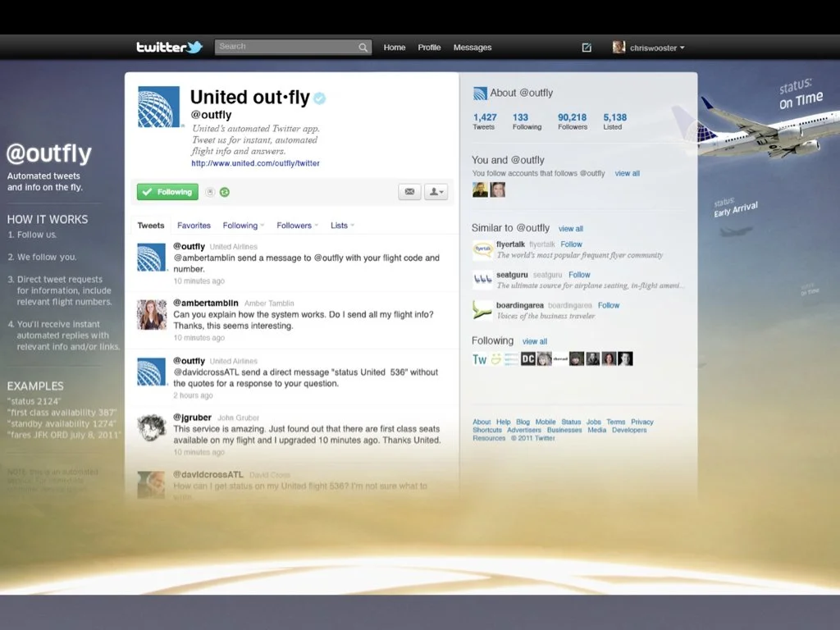Follow the boardingarea account
Viewport: 840px width, 630px height.
click(609, 305)
